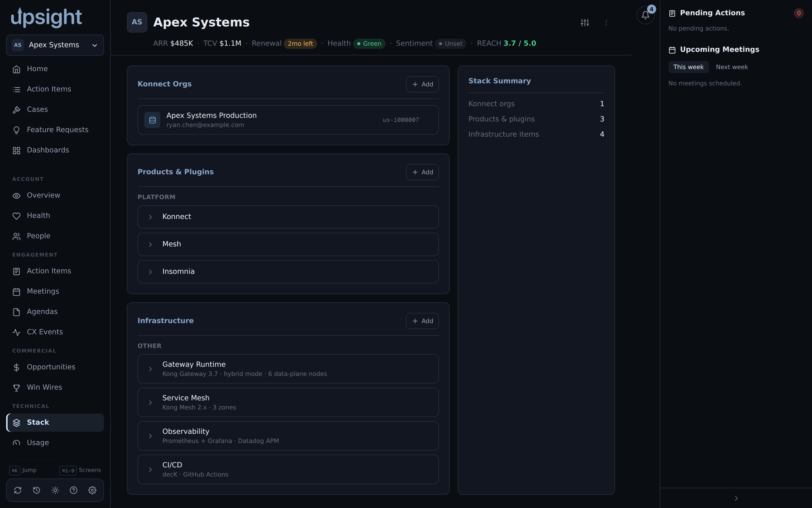The width and height of the screenshot is (812, 508).
Task: Expand the Gateway Runtime infrastructure row
Action: coord(288,369)
